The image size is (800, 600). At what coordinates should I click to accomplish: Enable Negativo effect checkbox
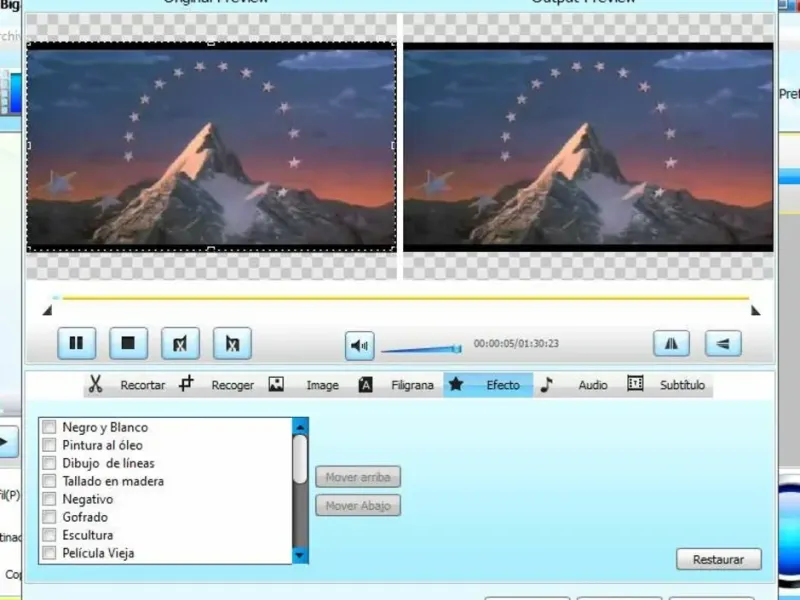coord(49,499)
